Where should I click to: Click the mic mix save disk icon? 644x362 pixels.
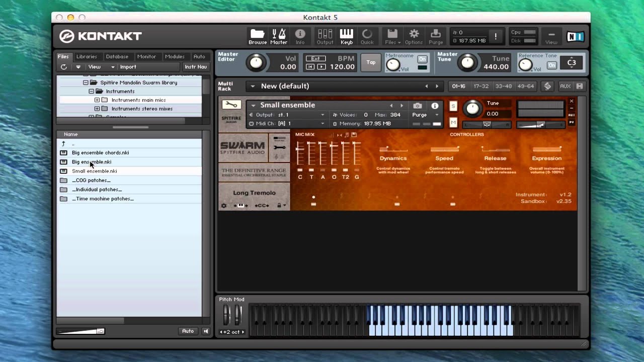(354, 135)
